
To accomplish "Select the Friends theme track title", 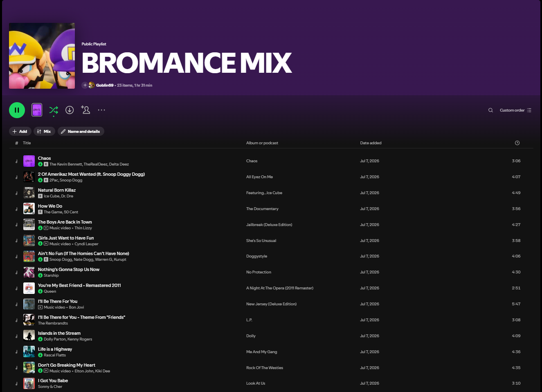I will click(81, 317).
